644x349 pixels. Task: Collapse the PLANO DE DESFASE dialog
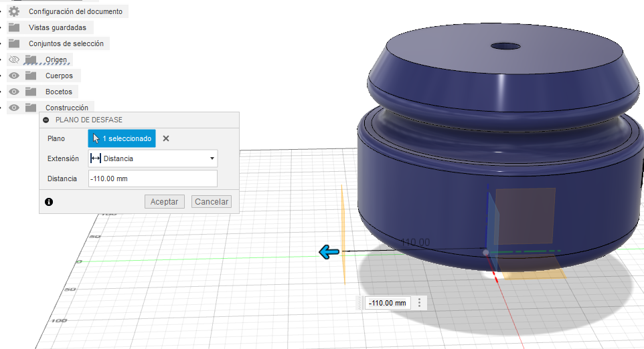[46, 120]
